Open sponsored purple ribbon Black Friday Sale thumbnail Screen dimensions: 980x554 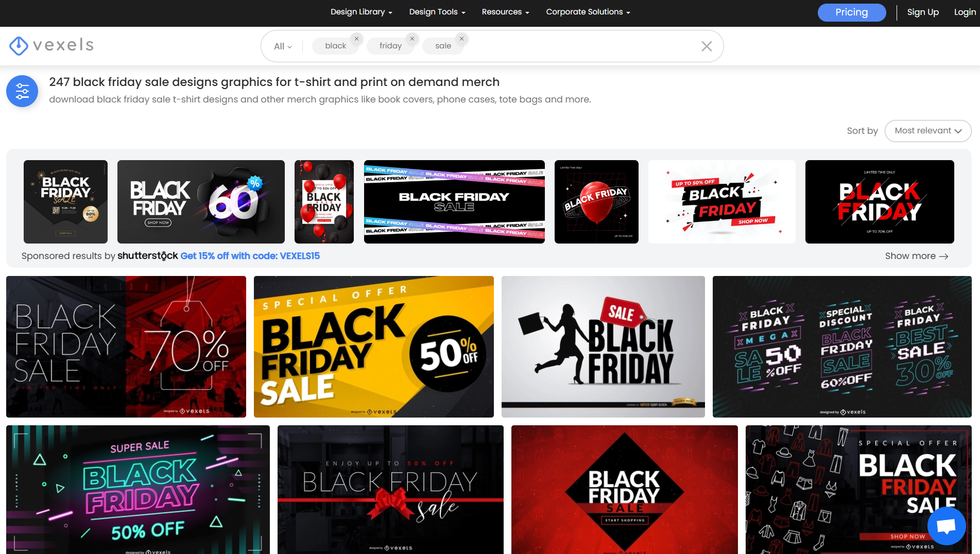click(454, 202)
